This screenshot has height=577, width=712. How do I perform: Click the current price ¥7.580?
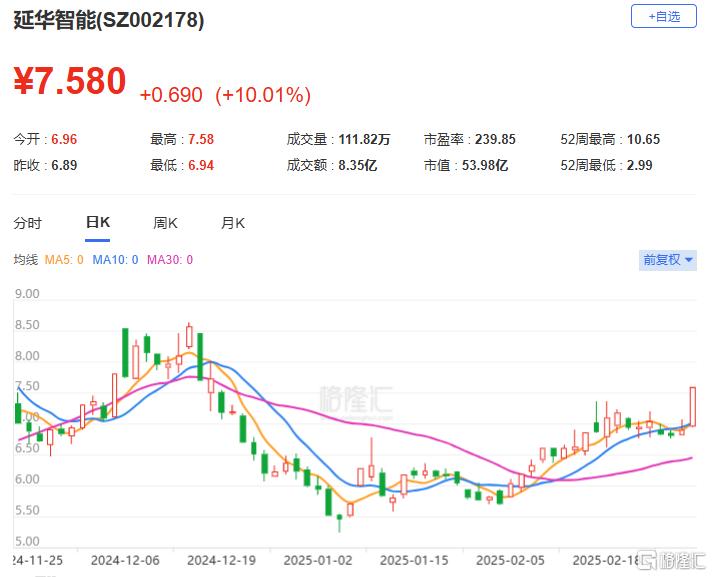point(70,81)
